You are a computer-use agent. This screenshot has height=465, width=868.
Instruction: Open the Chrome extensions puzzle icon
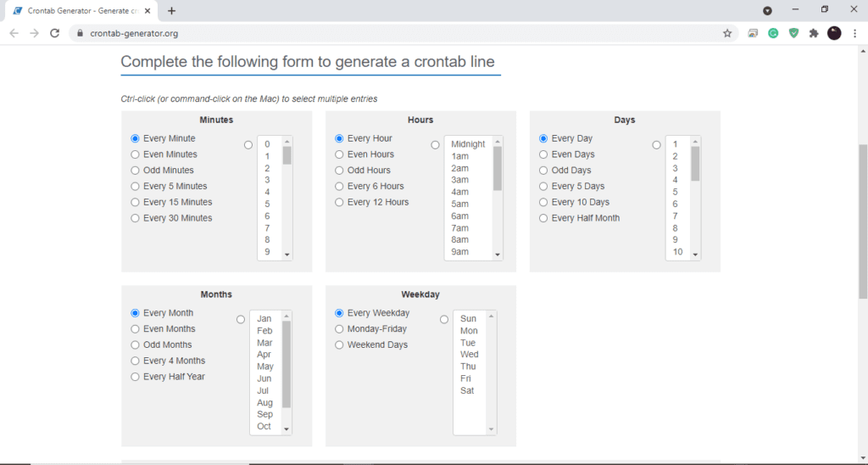point(814,33)
